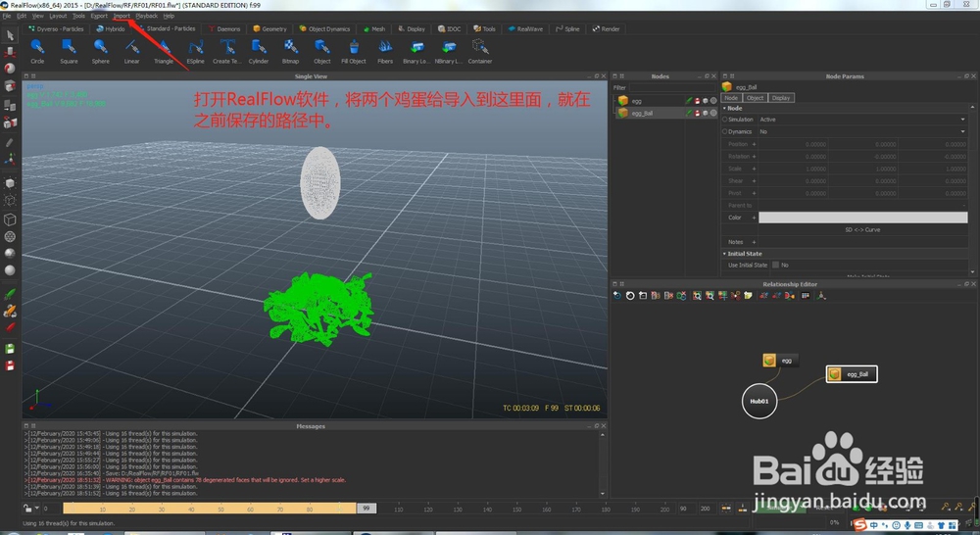Click the orange timeline range bar
Image resolution: width=980 pixels, height=535 pixels.
point(210,509)
